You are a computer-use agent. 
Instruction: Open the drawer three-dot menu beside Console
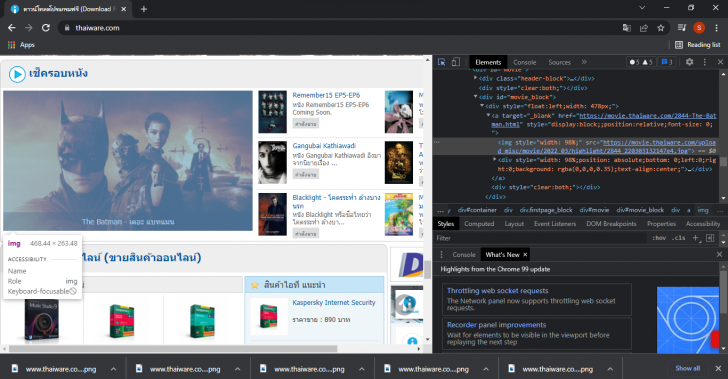(442, 255)
